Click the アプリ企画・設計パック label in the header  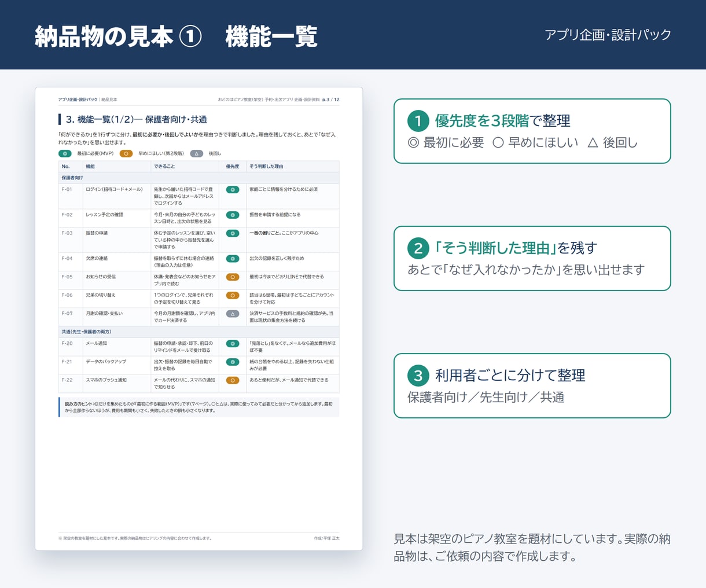pyautogui.click(x=608, y=35)
